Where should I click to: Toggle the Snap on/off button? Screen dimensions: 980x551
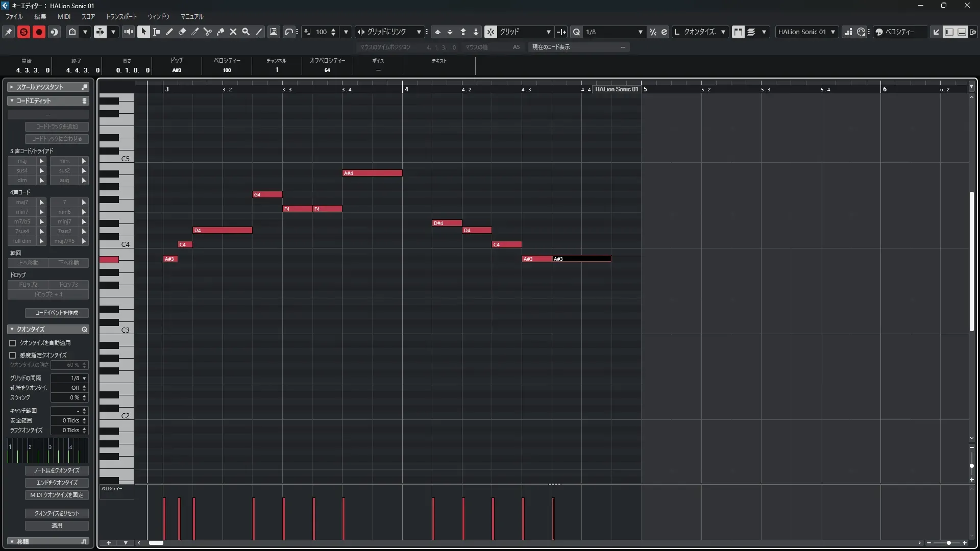[x=491, y=32]
